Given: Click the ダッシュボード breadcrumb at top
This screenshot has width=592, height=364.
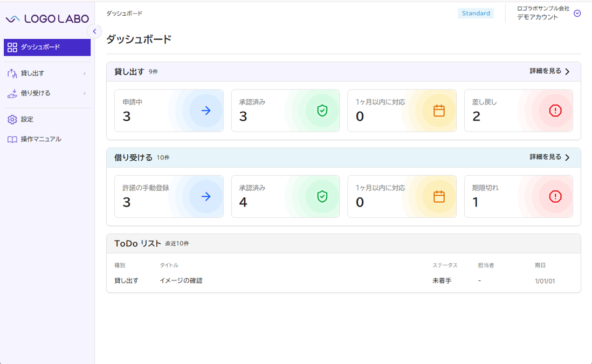Looking at the screenshot, I should [x=124, y=13].
